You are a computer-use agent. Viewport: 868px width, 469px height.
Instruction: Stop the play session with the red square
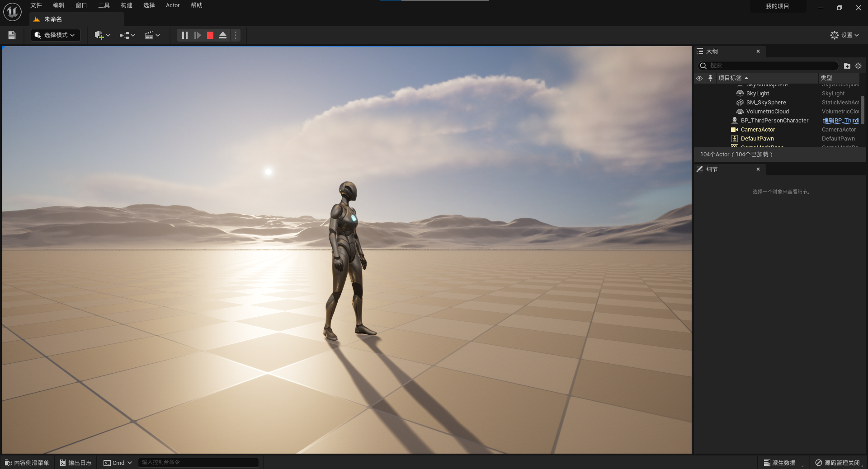coord(210,35)
